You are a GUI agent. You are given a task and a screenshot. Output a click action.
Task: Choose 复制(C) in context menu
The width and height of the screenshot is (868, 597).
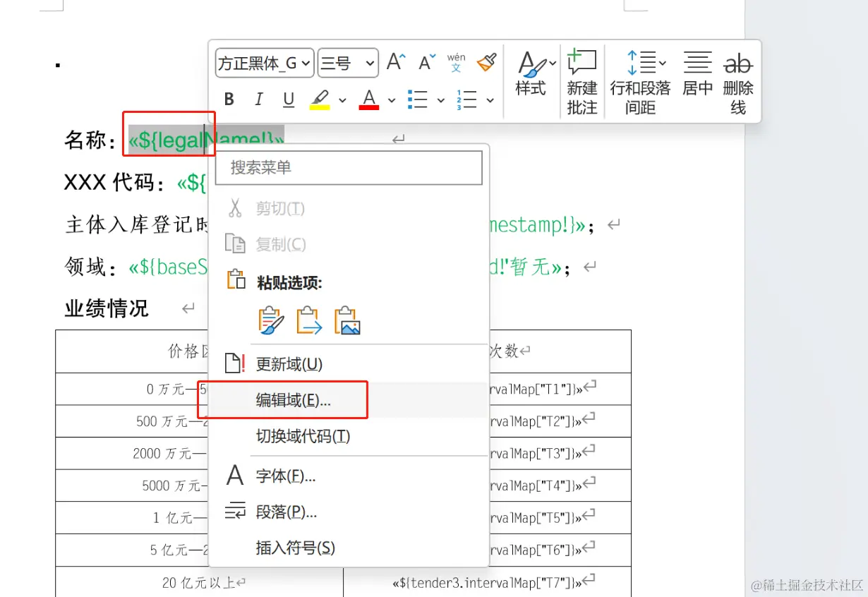point(348,244)
